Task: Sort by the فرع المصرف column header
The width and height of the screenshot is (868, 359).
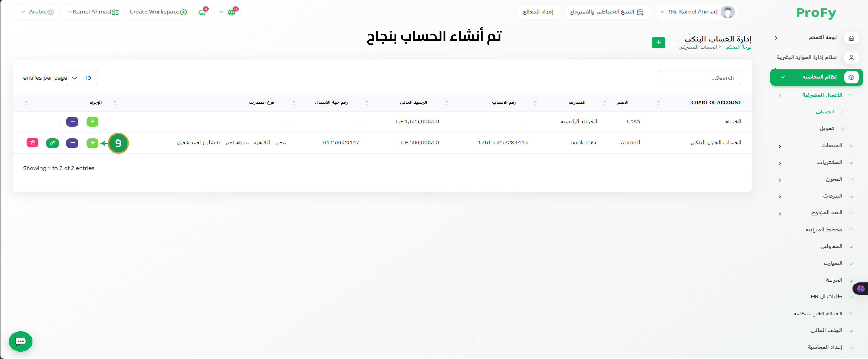Action: click(x=261, y=103)
